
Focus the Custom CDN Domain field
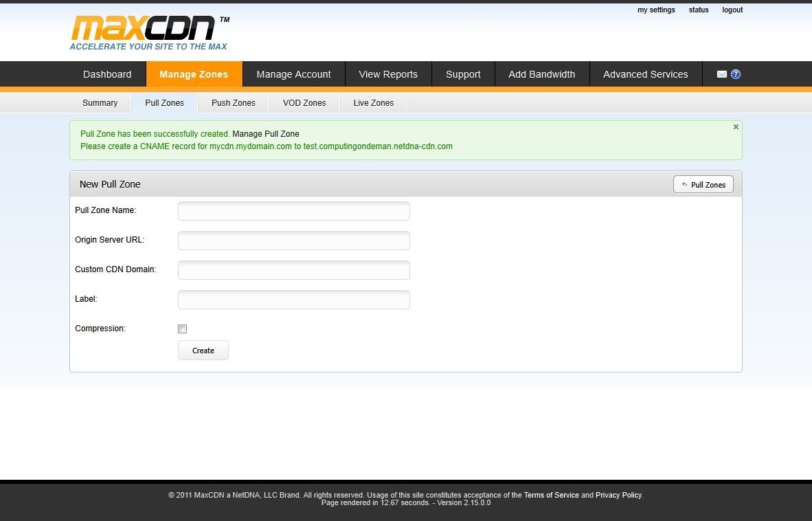tap(293, 270)
